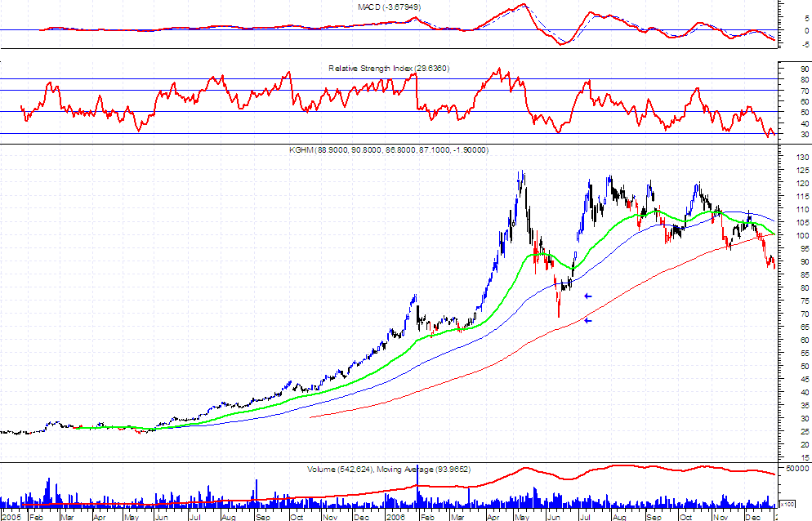This screenshot has height=521, width=812.
Task: Click the MACD (-3.67949) indicator title
Action: point(390,7)
